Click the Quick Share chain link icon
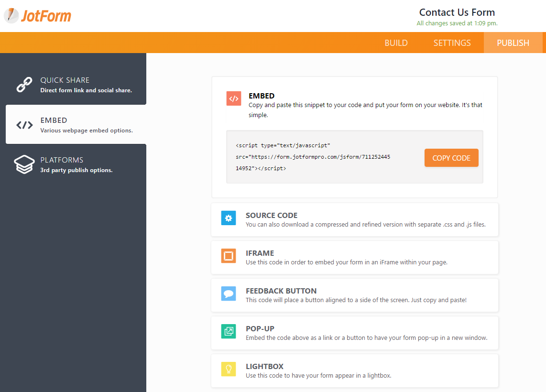The width and height of the screenshot is (546, 392). pos(24,84)
